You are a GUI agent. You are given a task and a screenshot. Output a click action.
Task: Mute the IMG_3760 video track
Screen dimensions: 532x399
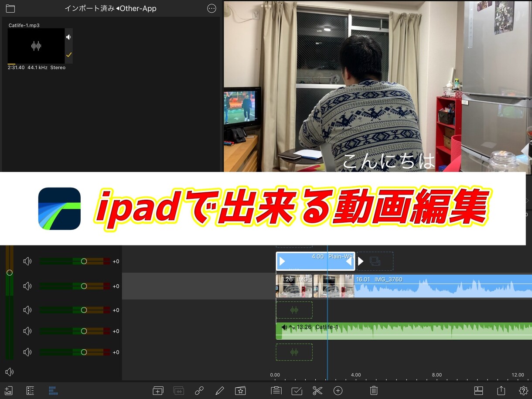click(27, 286)
